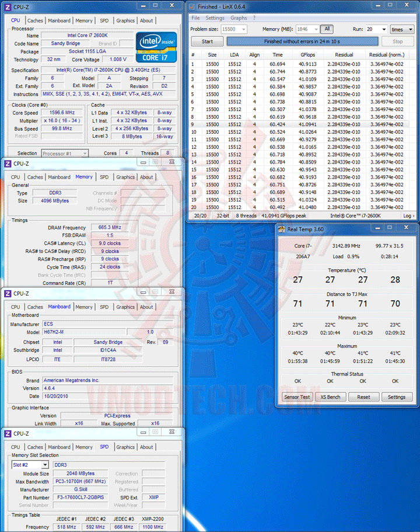Image resolution: width=420 pixels, height=532 pixels.
Task: Click the Reset button in Real Temp
Action: click(364, 397)
